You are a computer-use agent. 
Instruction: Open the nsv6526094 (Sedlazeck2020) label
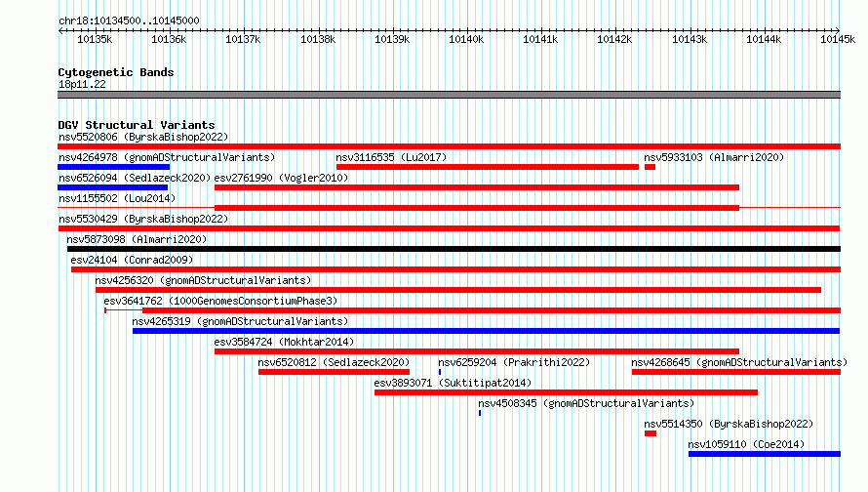click(135, 178)
